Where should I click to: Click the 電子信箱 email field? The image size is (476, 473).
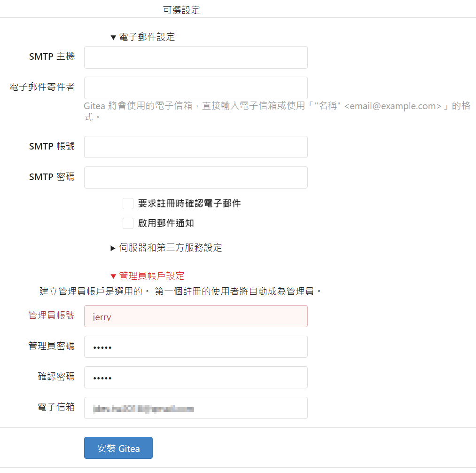[x=196, y=408]
